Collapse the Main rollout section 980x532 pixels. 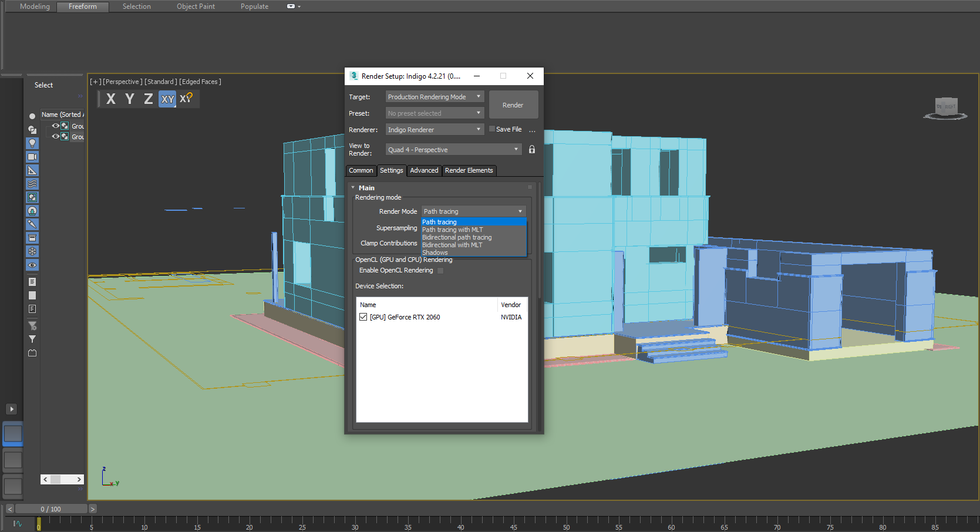tap(353, 188)
